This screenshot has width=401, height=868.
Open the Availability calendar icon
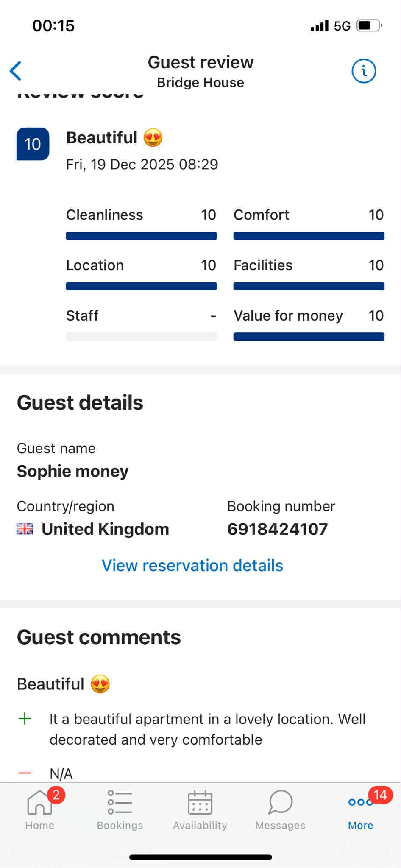tap(200, 802)
